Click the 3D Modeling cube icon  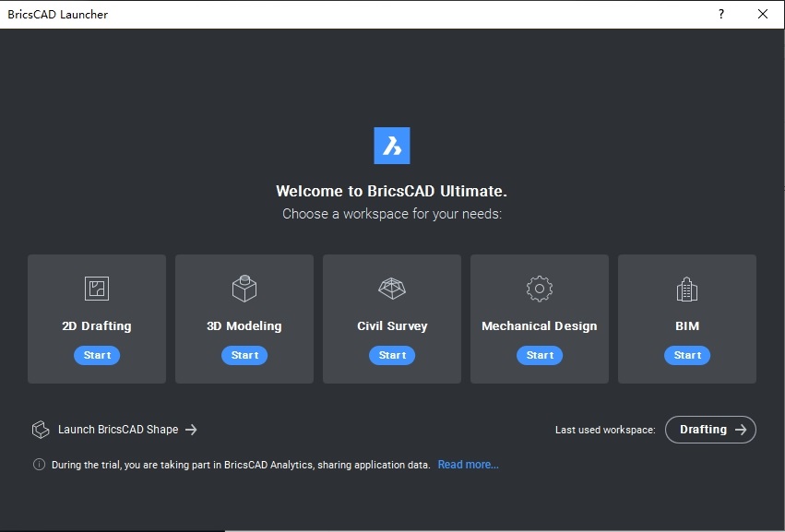(x=244, y=289)
